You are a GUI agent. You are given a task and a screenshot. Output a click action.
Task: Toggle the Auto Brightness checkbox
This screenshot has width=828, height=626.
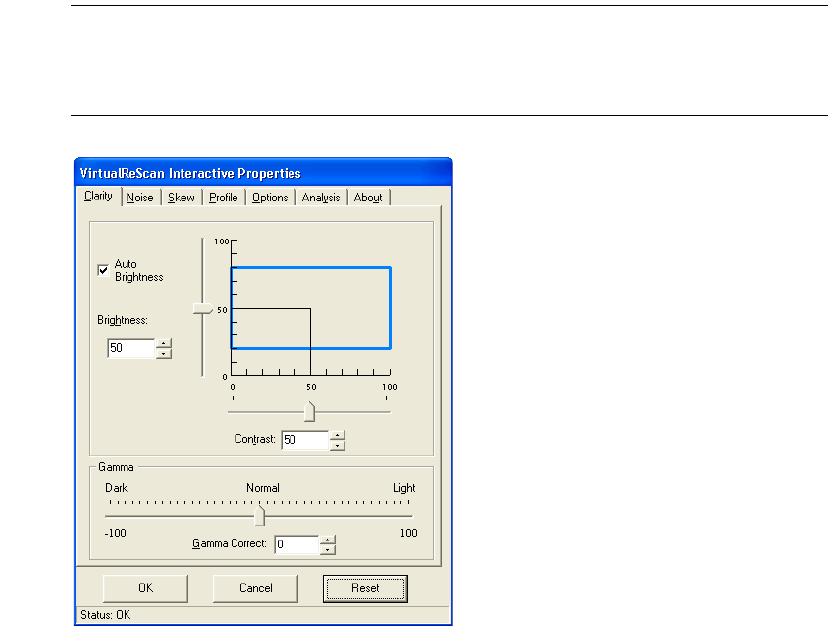[102, 270]
